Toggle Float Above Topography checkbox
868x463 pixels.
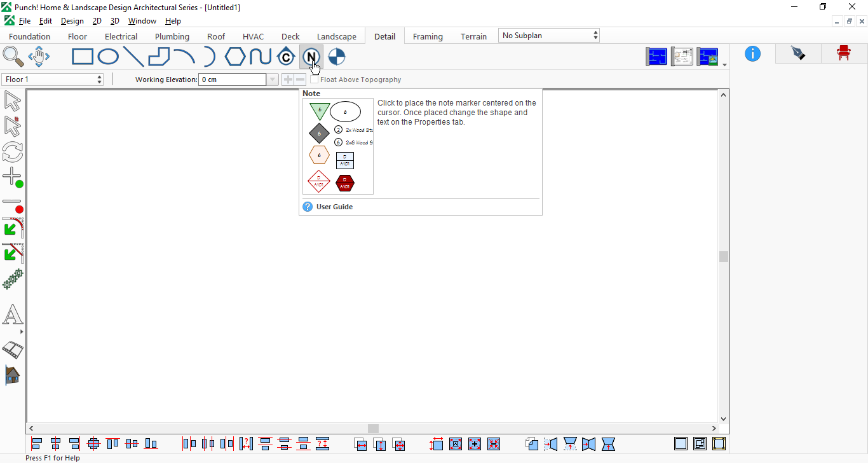pyautogui.click(x=315, y=79)
